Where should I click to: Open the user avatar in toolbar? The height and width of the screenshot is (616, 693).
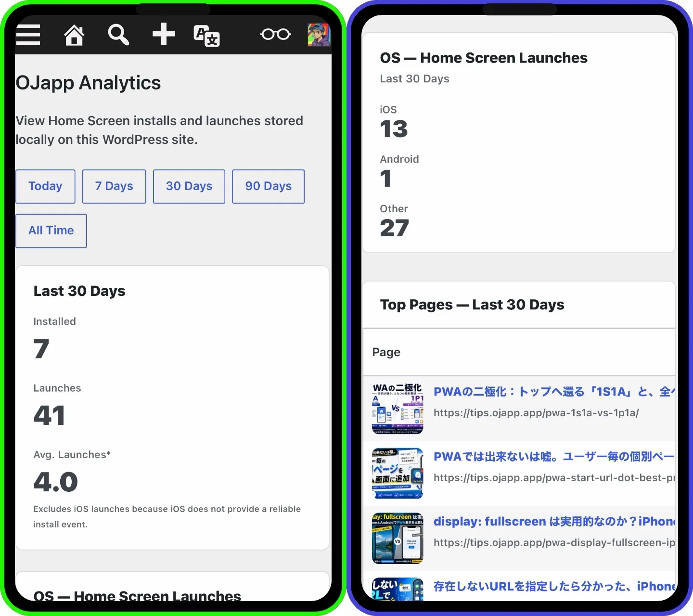pyautogui.click(x=319, y=35)
